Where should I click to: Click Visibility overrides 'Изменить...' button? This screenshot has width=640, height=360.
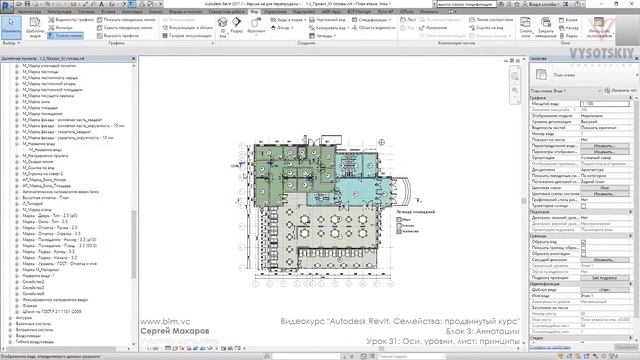(x=604, y=146)
